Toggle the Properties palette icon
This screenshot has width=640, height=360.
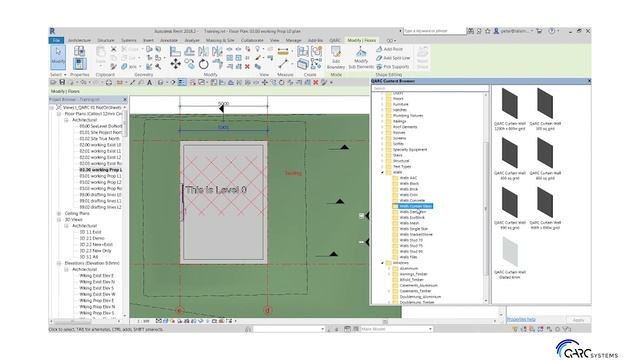79,64
